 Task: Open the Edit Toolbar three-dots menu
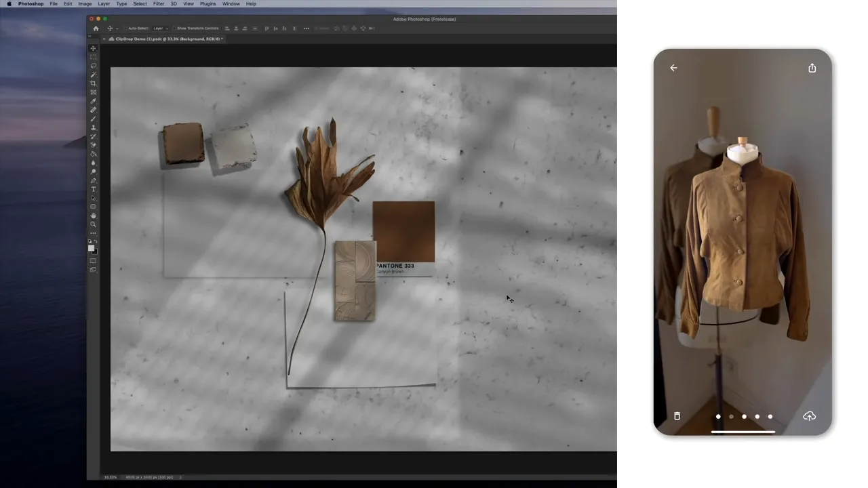93,233
